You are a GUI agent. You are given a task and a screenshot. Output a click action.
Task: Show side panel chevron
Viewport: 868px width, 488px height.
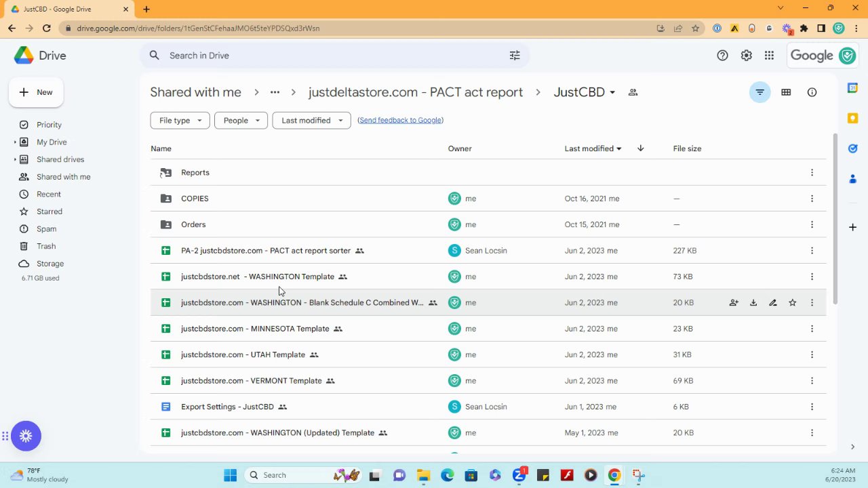pyautogui.click(x=852, y=447)
